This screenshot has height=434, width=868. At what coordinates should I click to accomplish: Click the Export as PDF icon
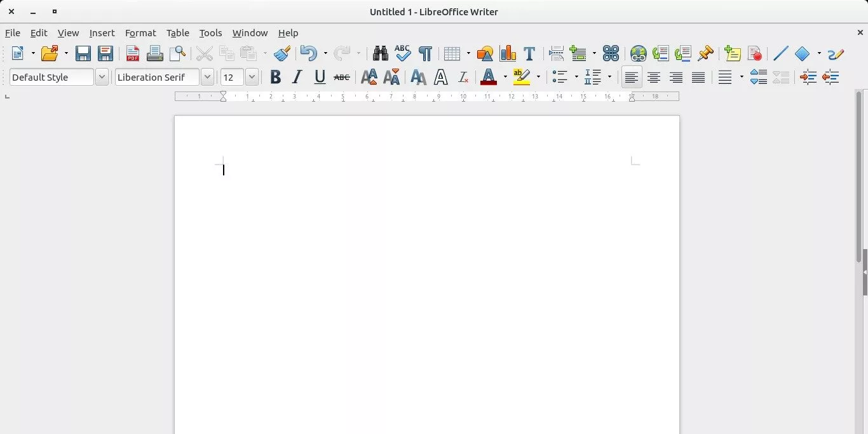coord(132,53)
